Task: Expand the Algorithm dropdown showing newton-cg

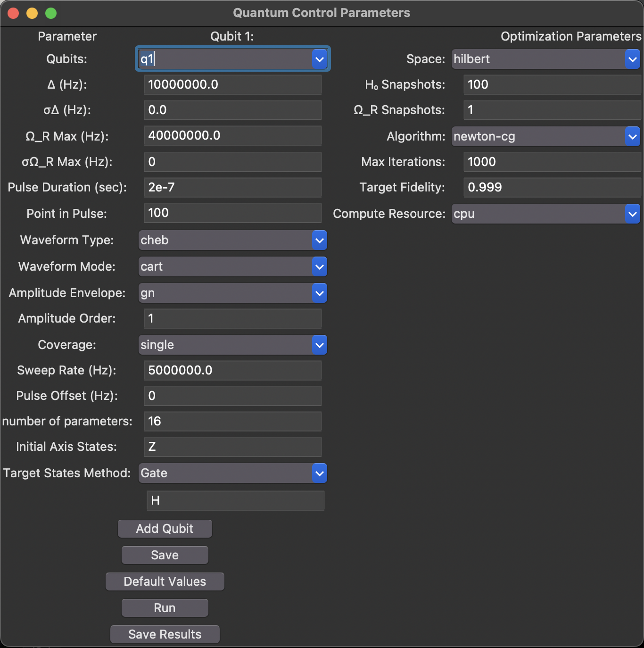Action: pyautogui.click(x=546, y=136)
